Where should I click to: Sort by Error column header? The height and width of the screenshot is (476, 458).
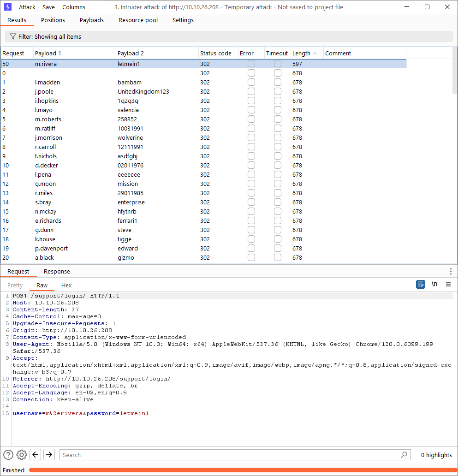(x=251, y=54)
